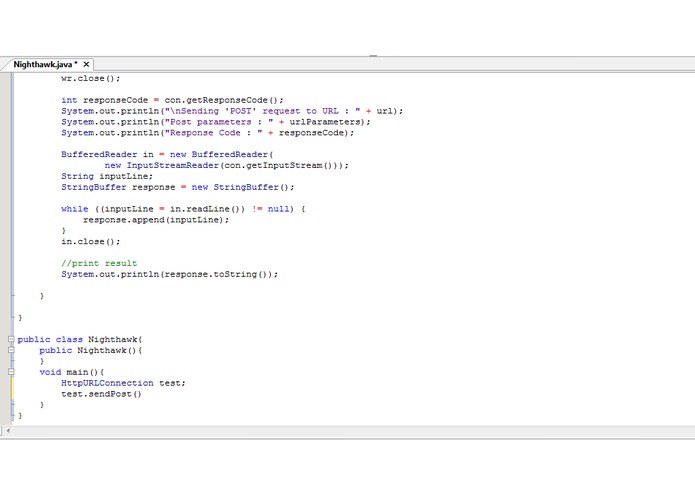Click the String inputLine; line
The image size is (695, 494).
(x=107, y=176)
